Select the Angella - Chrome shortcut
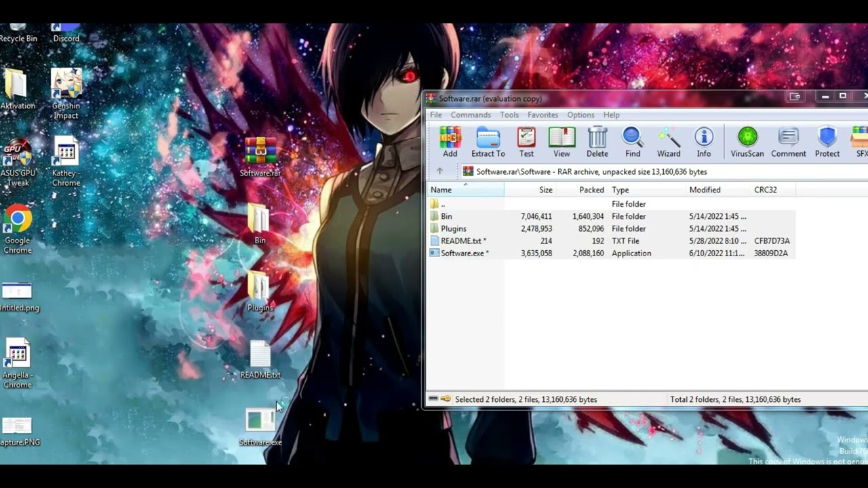The image size is (868, 488). click(x=17, y=363)
